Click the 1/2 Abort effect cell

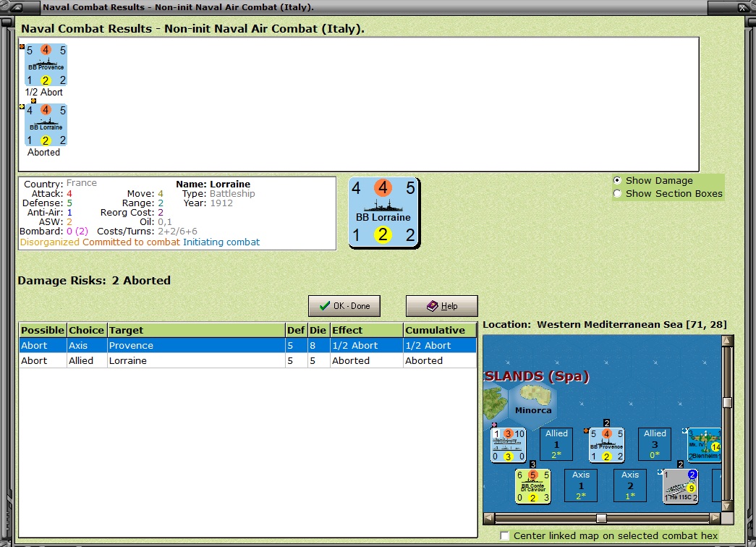click(x=367, y=345)
